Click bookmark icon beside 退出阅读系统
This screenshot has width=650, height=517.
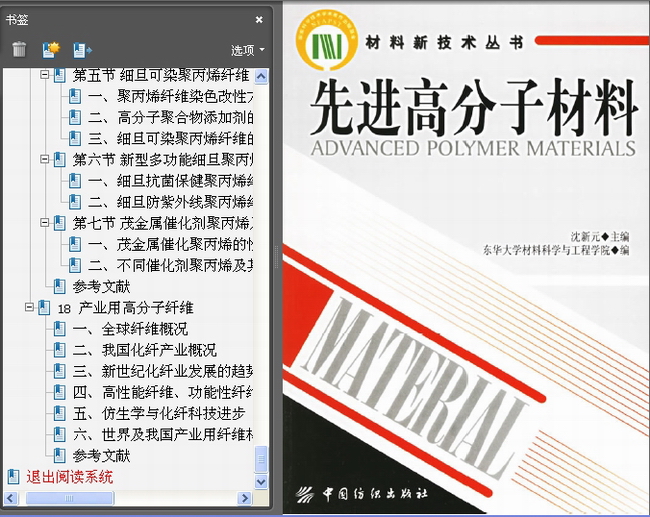tap(14, 477)
